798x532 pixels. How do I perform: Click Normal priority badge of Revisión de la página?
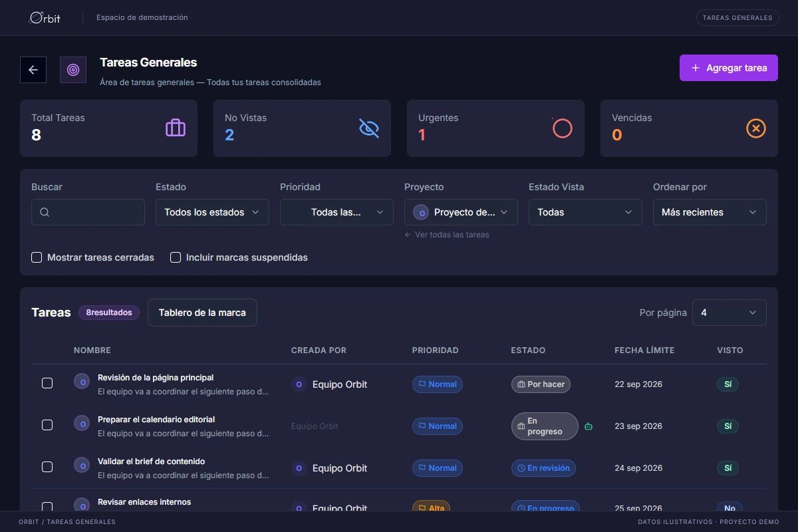coord(438,384)
